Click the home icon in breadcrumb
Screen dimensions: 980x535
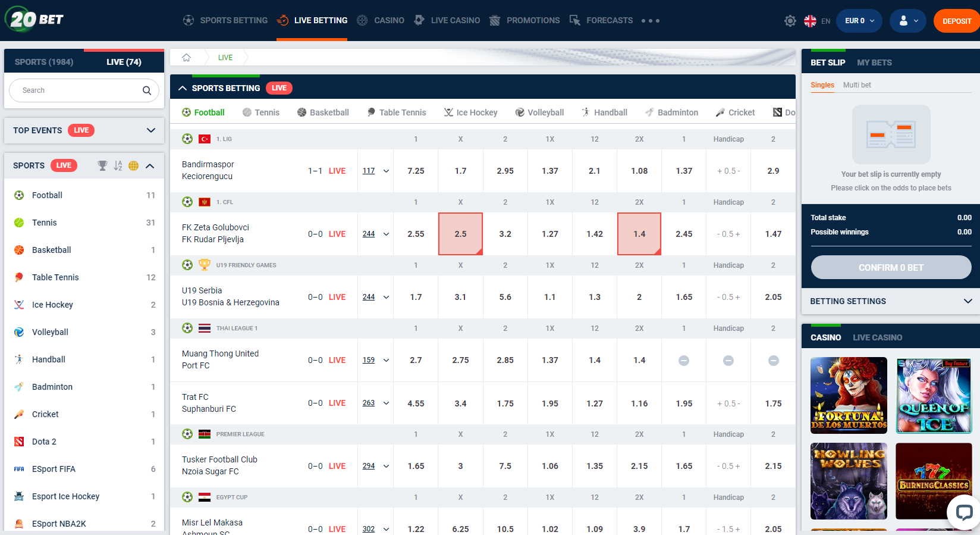click(186, 58)
